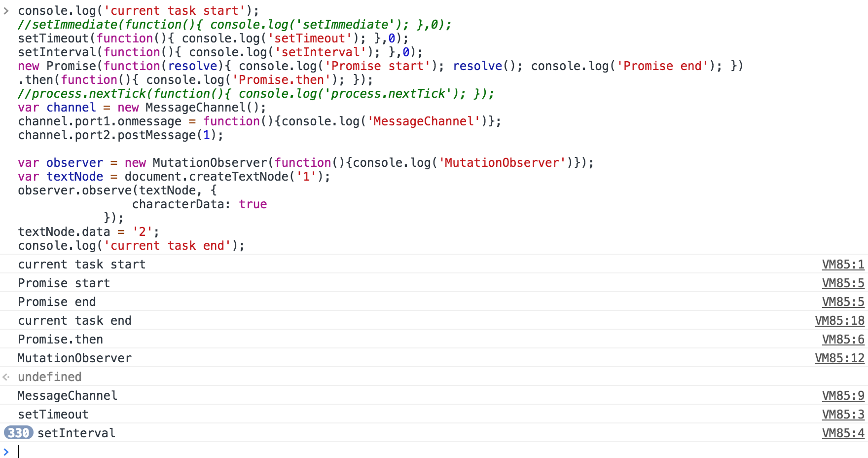Open source link VM85:18
This screenshot has height=458, width=868.
[839, 321]
